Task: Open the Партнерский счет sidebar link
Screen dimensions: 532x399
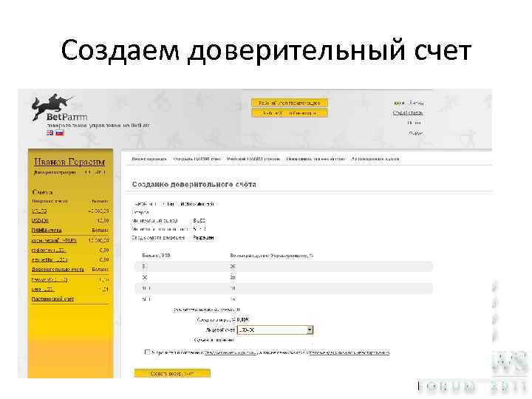Action: click(52, 299)
